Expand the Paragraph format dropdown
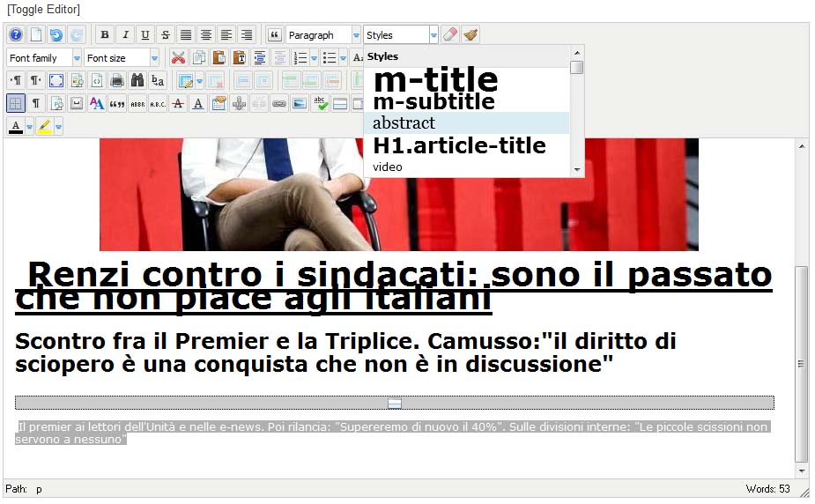The height and width of the screenshot is (504, 815). 356,35
